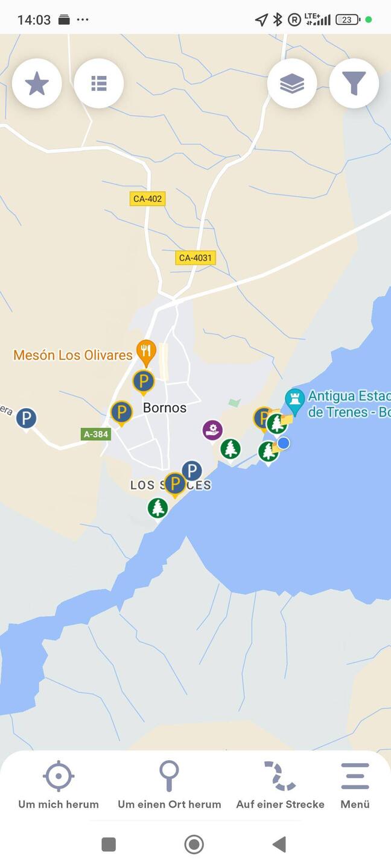Switch to list view icon

(x=99, y=83)
